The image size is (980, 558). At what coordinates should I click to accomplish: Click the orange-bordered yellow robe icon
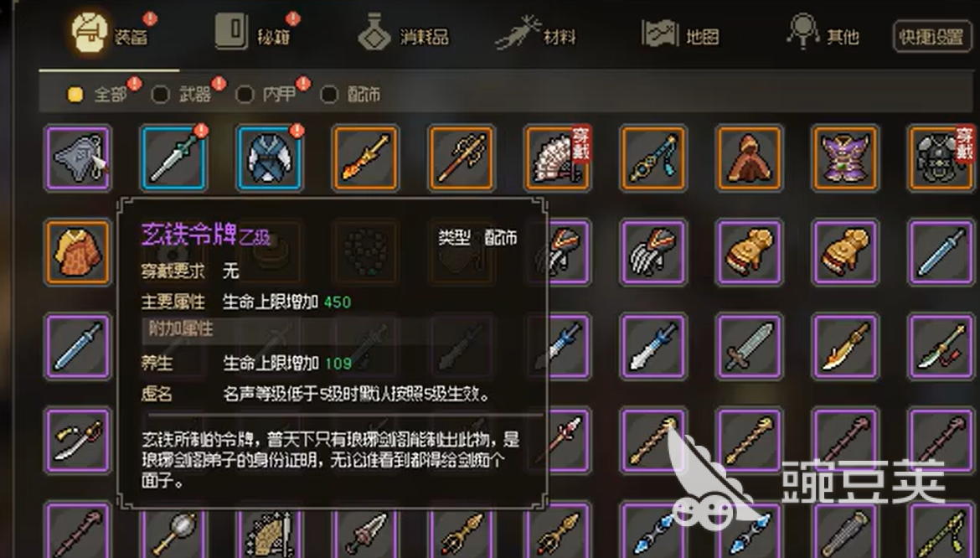tap(78, 252)
